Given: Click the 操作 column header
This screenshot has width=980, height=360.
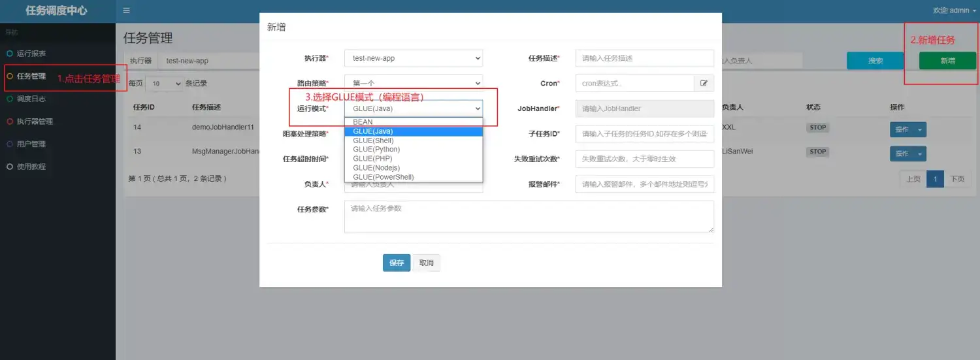Looking at the screenshot, I should click(897, 106).
